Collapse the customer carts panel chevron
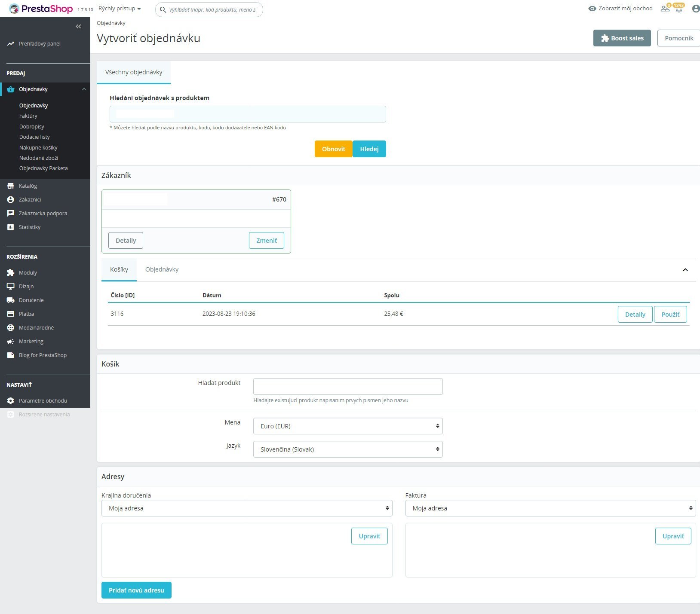Screen dimensions: 700x614 pyautogui.click(x=685, y=270)
